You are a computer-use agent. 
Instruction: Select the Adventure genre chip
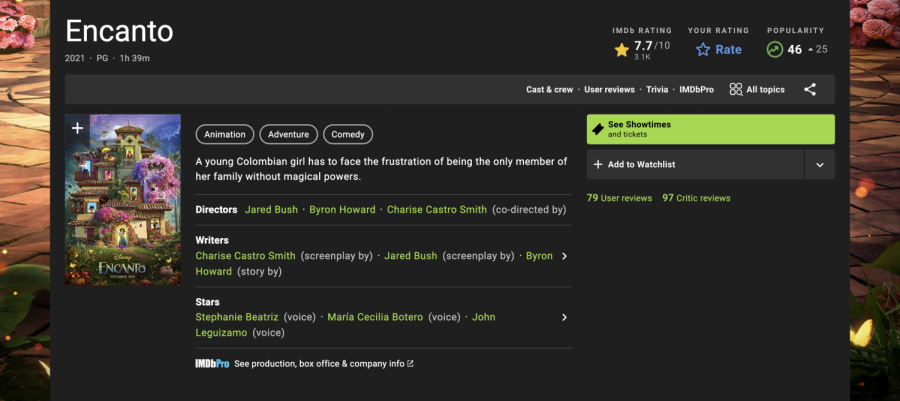pos(288,134)
